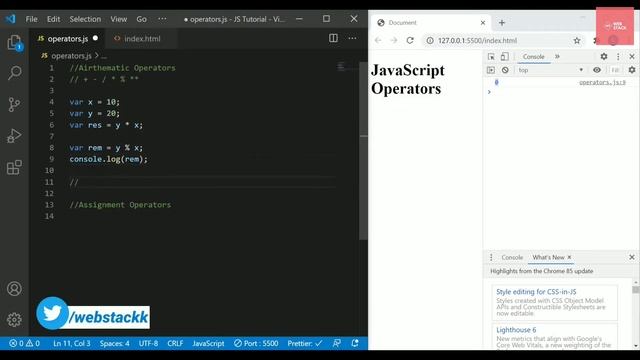Open Style editing for CSS-in-JS link
Screen dimensions: 640x360
coord(536,292)
